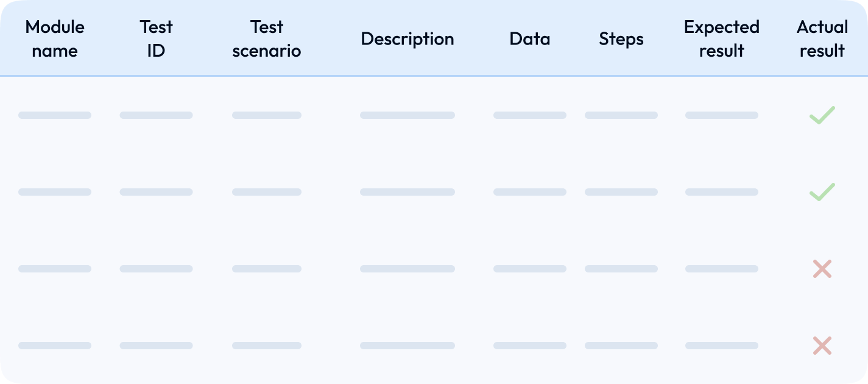
Task: Click first row Module name placeholder cell
Action: [55, 115]
